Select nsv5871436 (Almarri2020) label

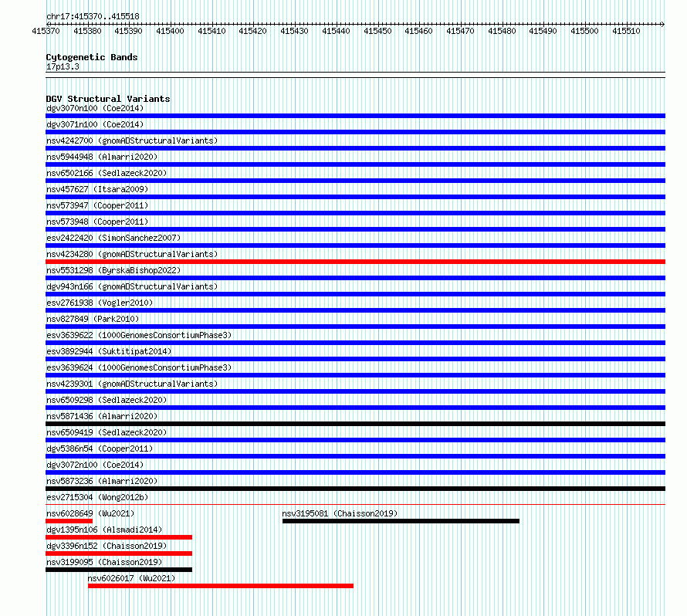(102, 416)
